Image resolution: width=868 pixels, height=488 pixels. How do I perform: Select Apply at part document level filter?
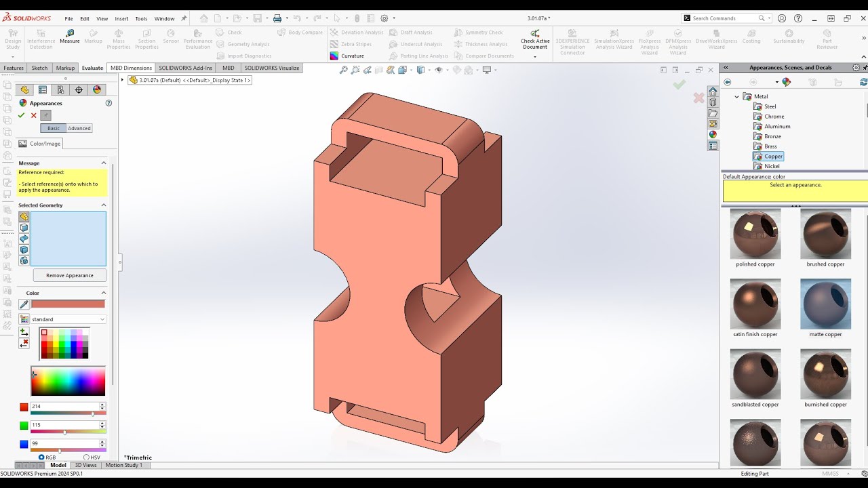tap(24, 217)
